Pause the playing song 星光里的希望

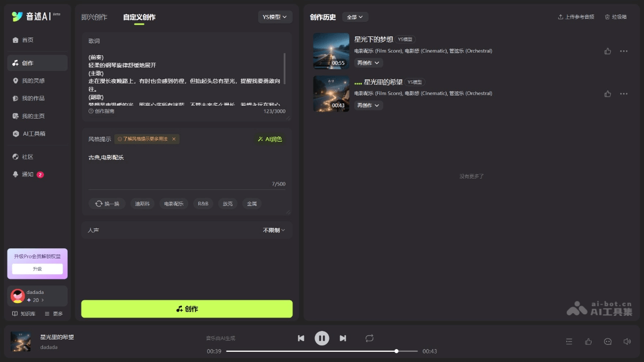click(321, 338)
